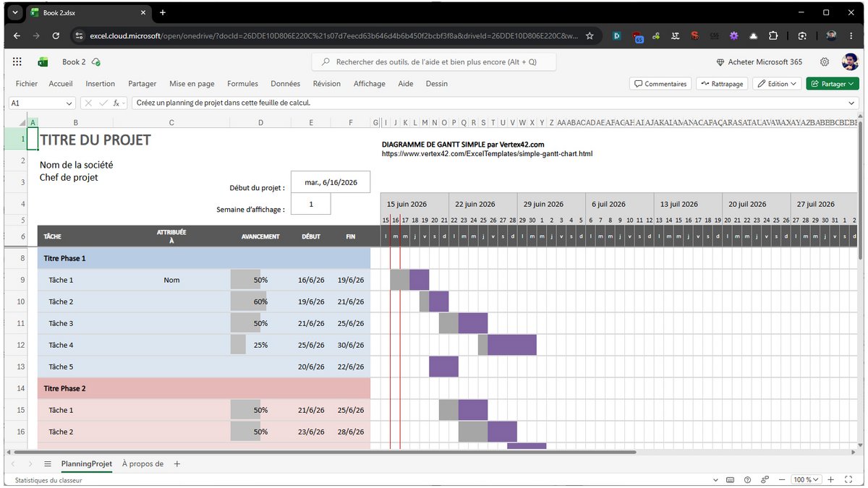
Task: Click the insert function fx icon
Action: coord(116,103)
